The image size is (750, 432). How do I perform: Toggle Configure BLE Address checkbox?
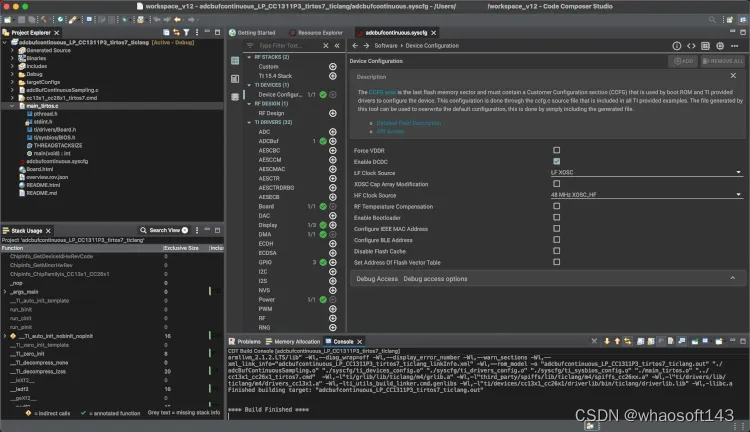pos(556,240)
